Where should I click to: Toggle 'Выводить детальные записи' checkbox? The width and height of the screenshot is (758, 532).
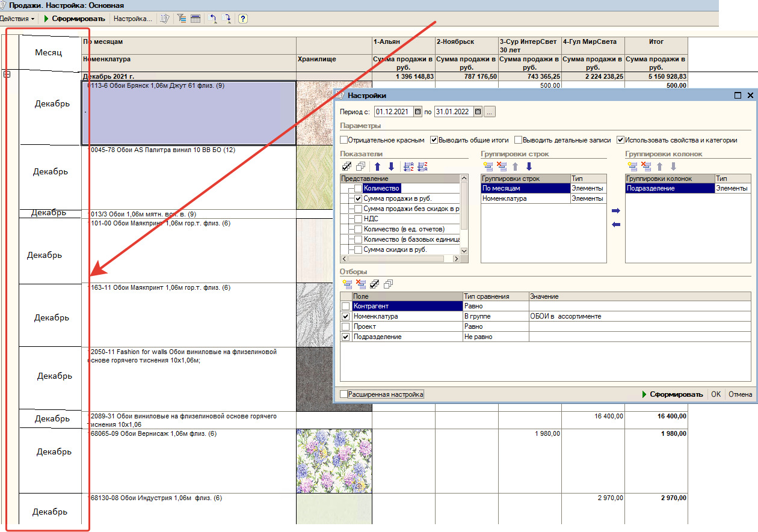518,140
